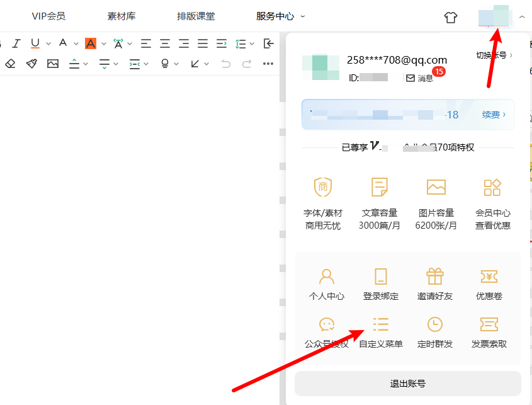The height and width of the screenshot is (405, 532).
Task: Click the 退出账号 logout button
Action: click(x=407, y=384)
